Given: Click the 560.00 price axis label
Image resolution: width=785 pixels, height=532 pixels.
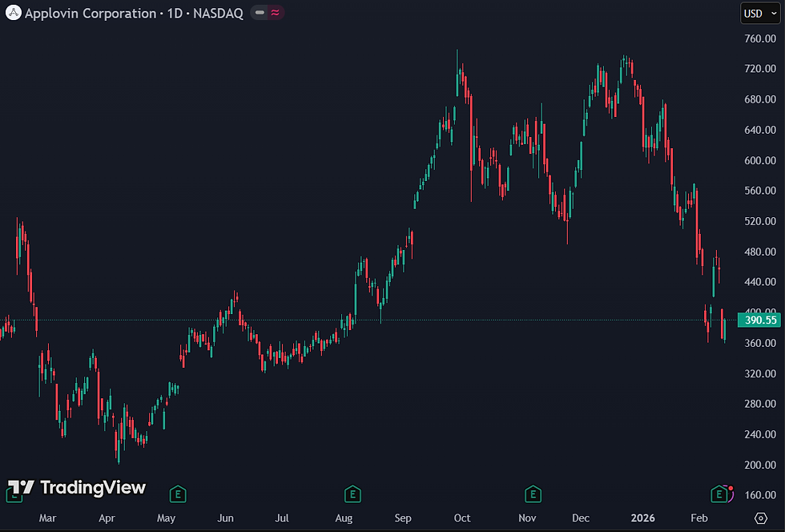Looking at the screenshot, I should pyautogui.click(x=760, y=191).
